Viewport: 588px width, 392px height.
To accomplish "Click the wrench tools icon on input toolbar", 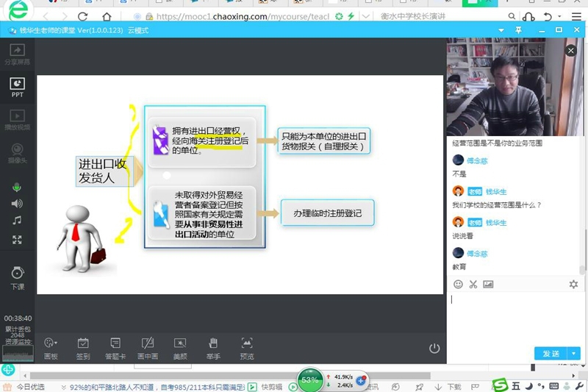I will pos(580,386).
